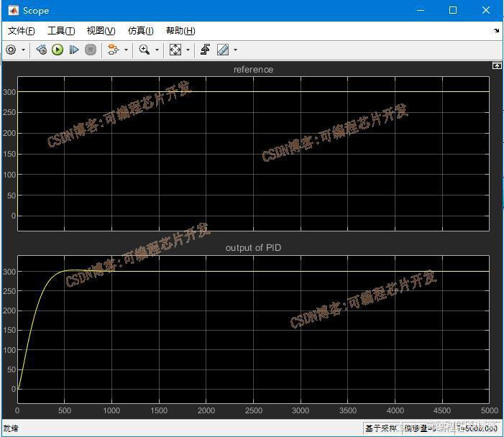
Task: Expand the Scale Axes dropdown arrow
Action: pos(188,50)
